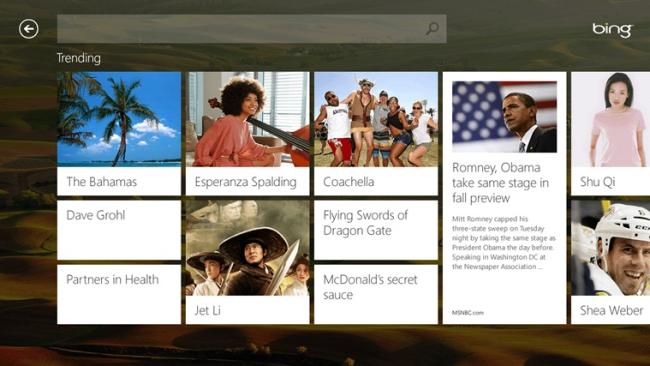Open the MSNBC.com source link

pos(468,313)
